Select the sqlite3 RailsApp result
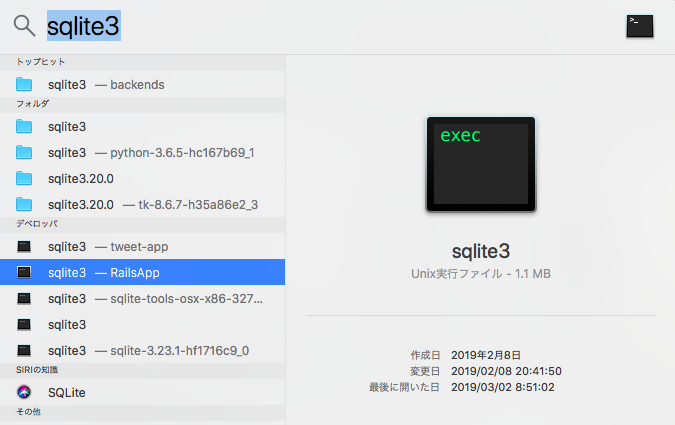Screen dimensions: 675x425 point(142,272)
